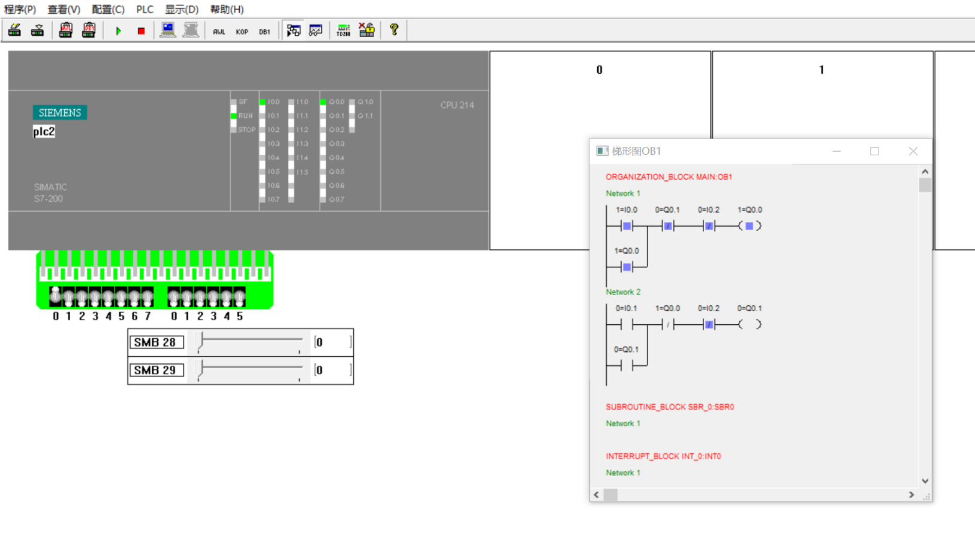Toggle input switch 3 of second group
The height and width of the screenshot is (560, 975).
213,296
